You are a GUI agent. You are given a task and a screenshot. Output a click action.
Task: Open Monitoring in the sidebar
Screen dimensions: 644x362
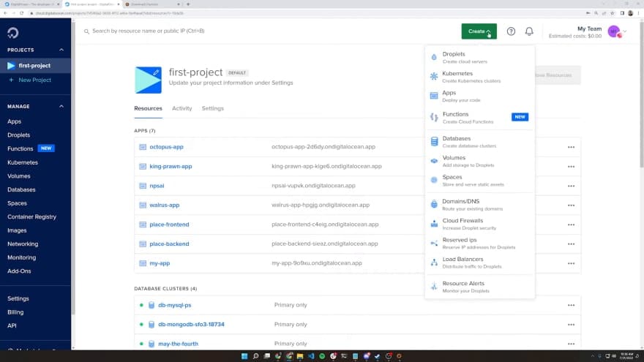(x=21, y=257)
